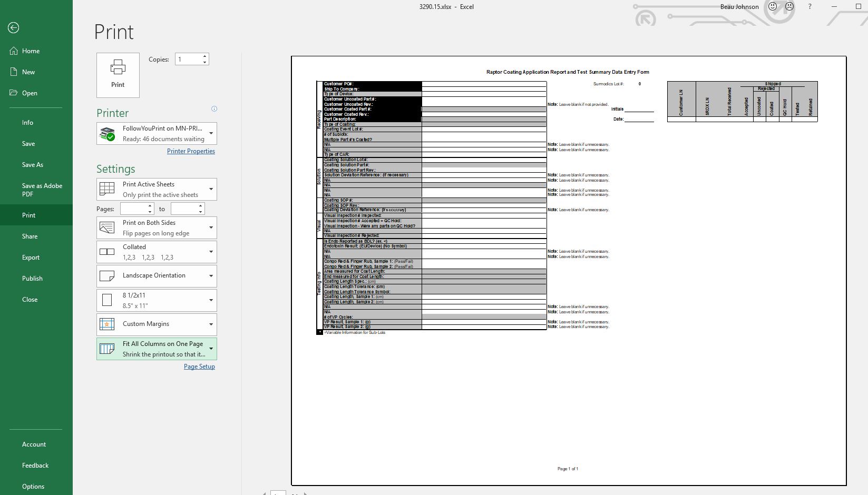Click the Home icon in sidebar
This screenshot has width=868, height=495.
point(14,51)
